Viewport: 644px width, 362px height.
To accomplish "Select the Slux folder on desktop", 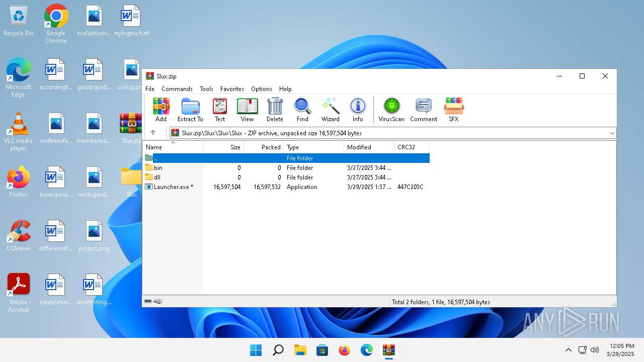I will (131, 182).
